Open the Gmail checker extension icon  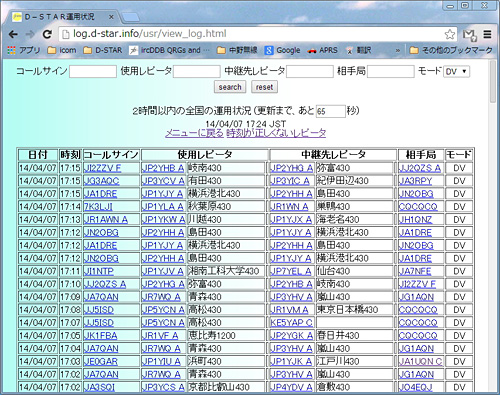pos(469,34)
